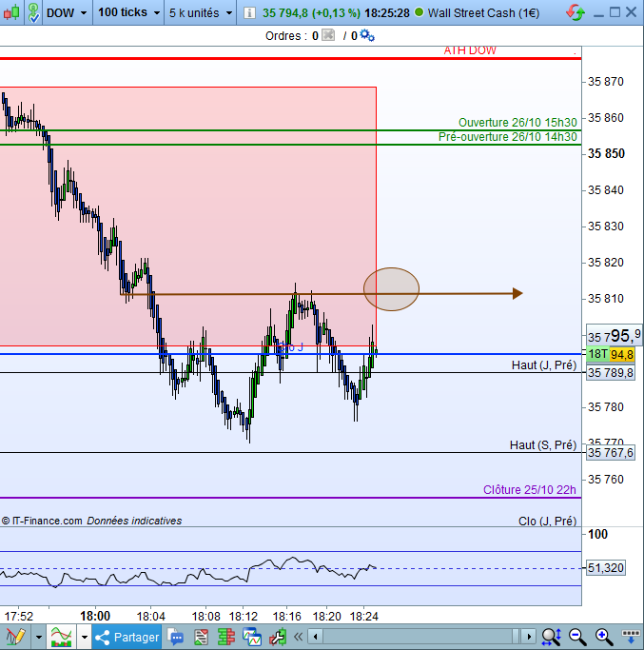Click the scrollbar left arrow
This screenshot has height=650, width=644.
click(x=316, y=637)
